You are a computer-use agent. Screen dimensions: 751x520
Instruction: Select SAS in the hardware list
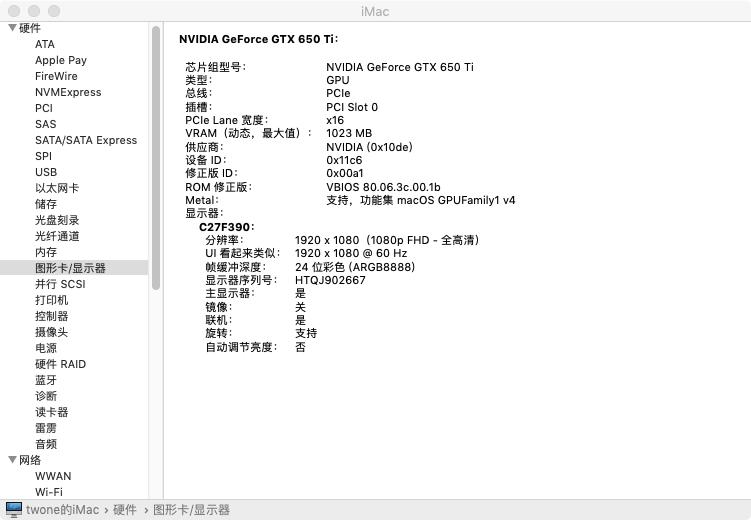pos(46,124)
